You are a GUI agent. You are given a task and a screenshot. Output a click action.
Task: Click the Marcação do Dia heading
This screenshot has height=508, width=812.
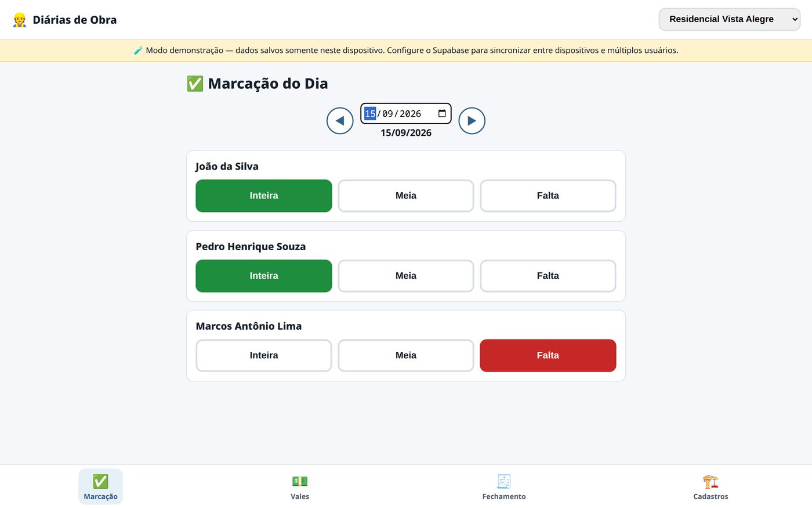pos(268,84)
